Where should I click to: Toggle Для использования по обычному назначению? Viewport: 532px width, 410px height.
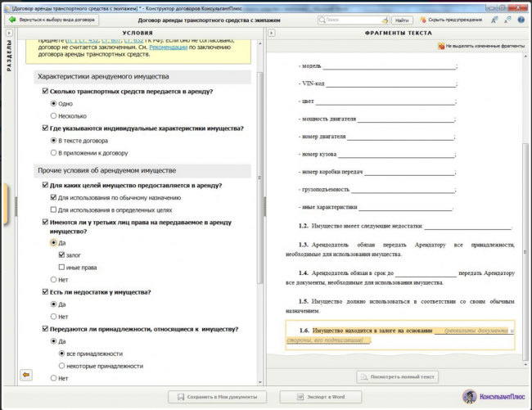click(x=53, y=197)
